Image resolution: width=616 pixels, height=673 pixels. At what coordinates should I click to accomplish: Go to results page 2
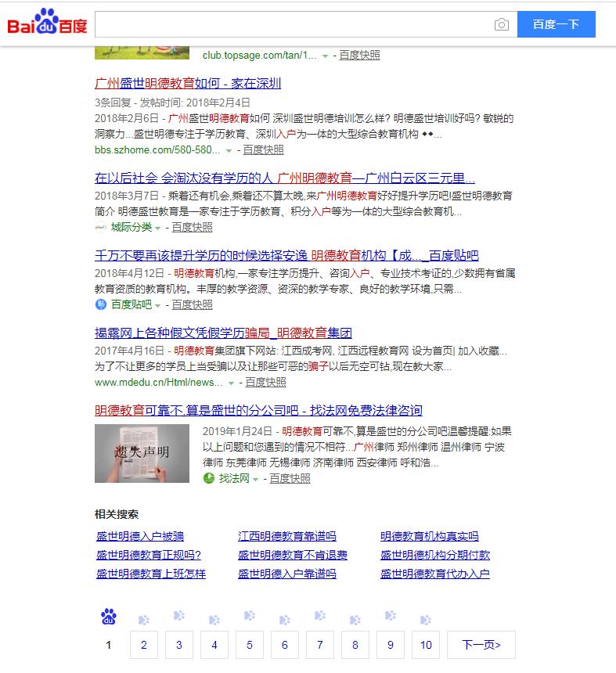click(x=144, y=645)
